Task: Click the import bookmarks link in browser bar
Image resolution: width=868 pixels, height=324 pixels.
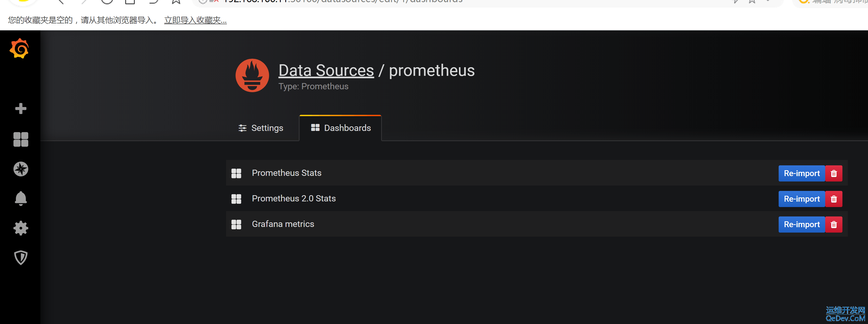Action: click(195, 20)
